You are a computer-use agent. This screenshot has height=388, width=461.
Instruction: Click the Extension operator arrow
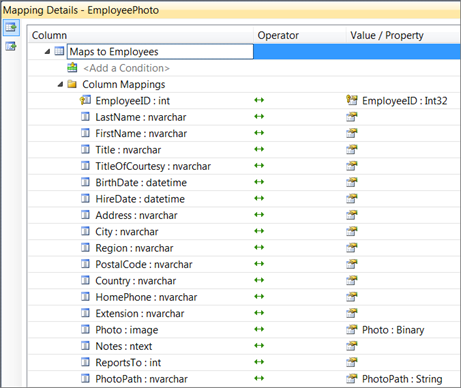pyautogui.click(x=259, y=312)
